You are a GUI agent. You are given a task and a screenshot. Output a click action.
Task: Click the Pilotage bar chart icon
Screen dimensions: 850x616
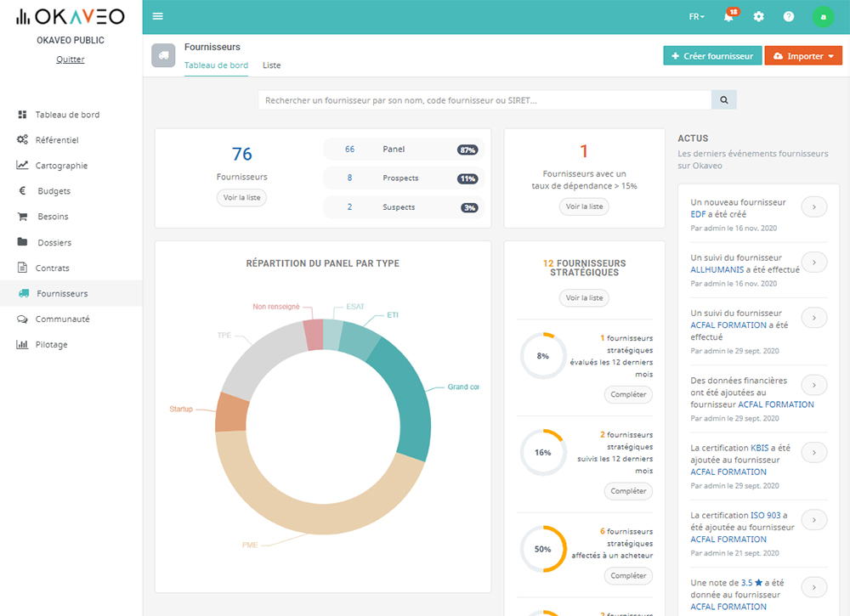click(22, 345)
